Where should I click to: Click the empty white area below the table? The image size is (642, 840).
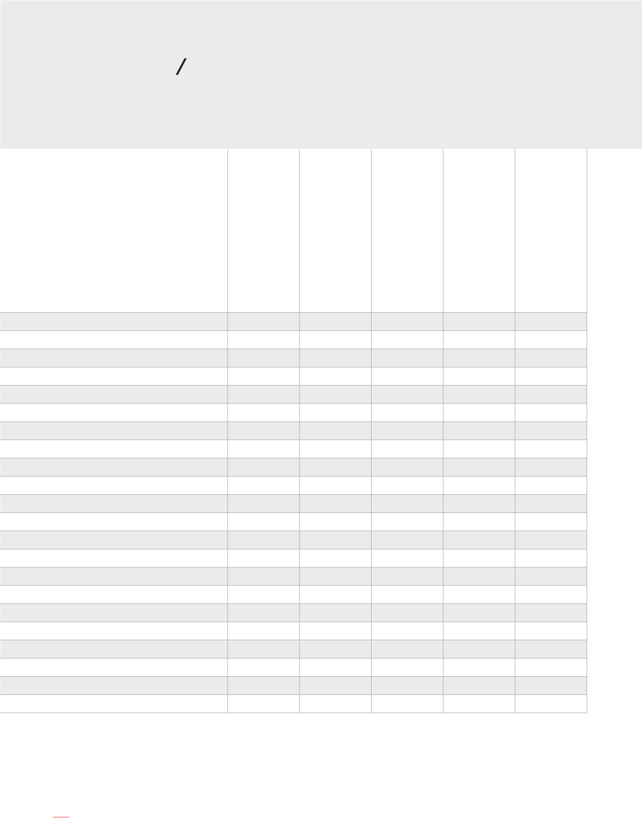pyautogui.click(x=321, y=762)
